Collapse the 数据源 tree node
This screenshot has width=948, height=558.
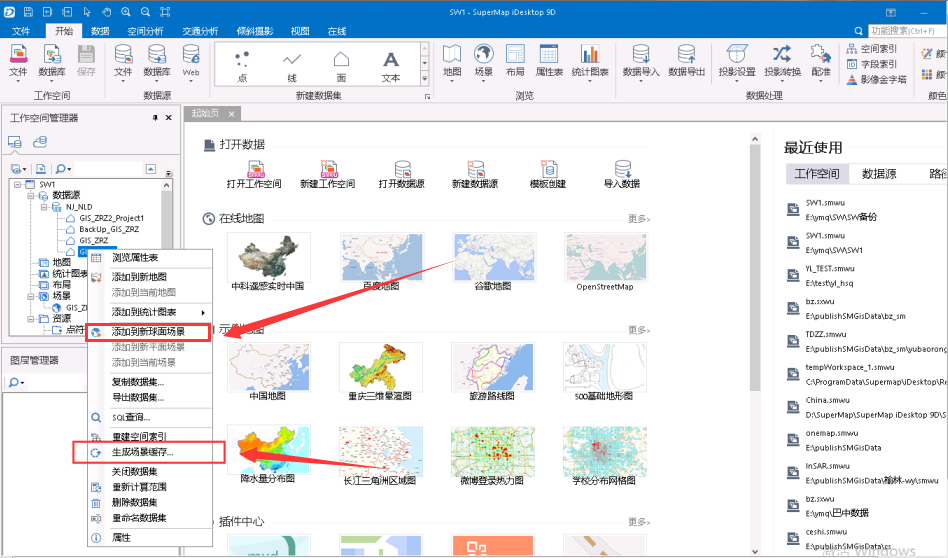click(x=30, y=195)
